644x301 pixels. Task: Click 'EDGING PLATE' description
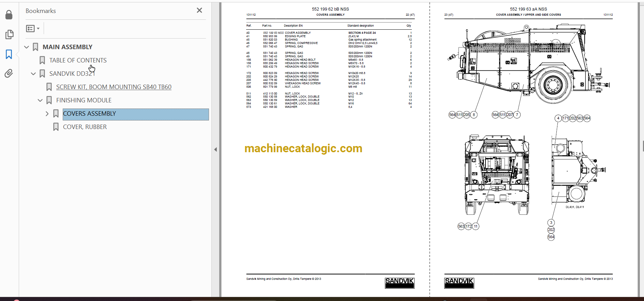click(295, 36)
